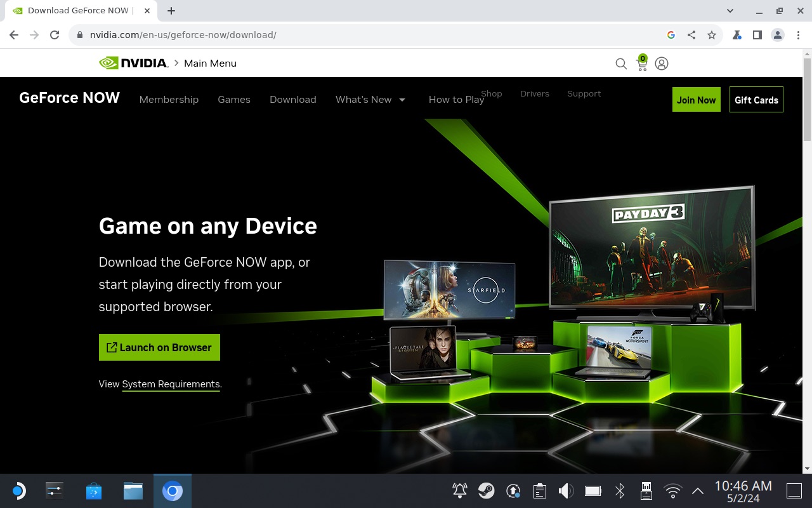Show desktop with taskbar corner button

point(794,491)
